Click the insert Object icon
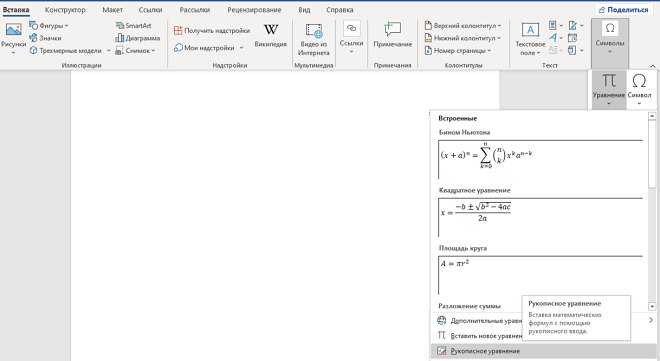 [572, 50]
